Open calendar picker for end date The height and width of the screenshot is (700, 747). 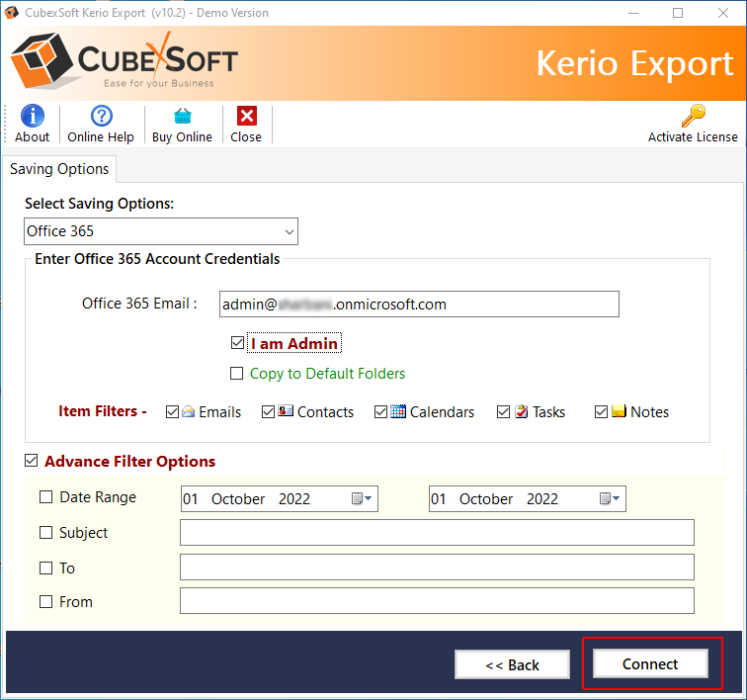pos(611,499)
